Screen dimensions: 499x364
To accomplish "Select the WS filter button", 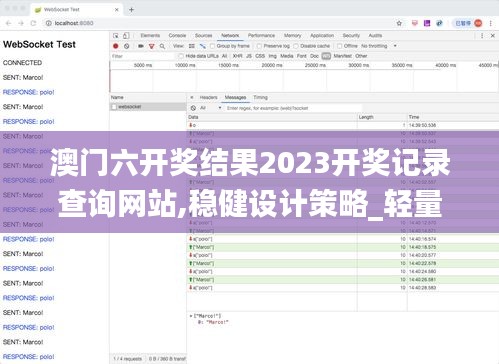I will (326, 56).
